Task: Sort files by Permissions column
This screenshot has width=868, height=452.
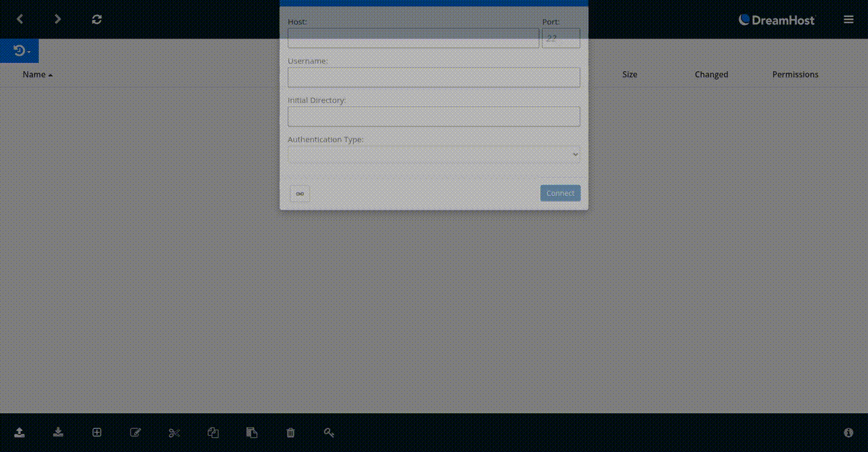Action: point(795,75)
